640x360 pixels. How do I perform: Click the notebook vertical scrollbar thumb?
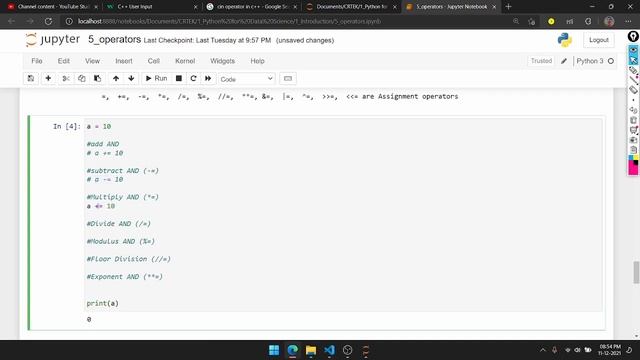(x=636, y=272)
